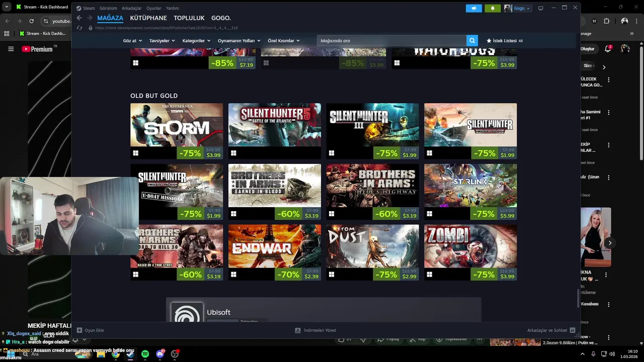Click the Oyun Ekle button
The height and width of the screenshot is (362, 644).
coord(90,330)
